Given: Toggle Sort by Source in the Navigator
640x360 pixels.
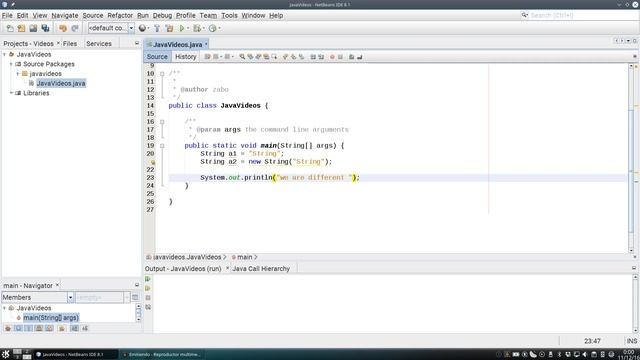Looking at the screenshot, I should (x=85, y=328).
